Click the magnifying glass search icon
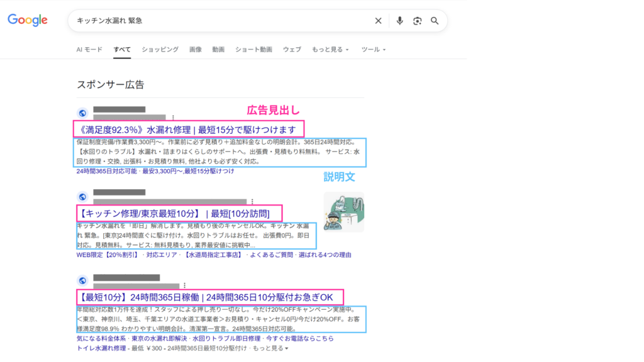The width and height of the screenshot is (644, 362). (x=435, y=21)
